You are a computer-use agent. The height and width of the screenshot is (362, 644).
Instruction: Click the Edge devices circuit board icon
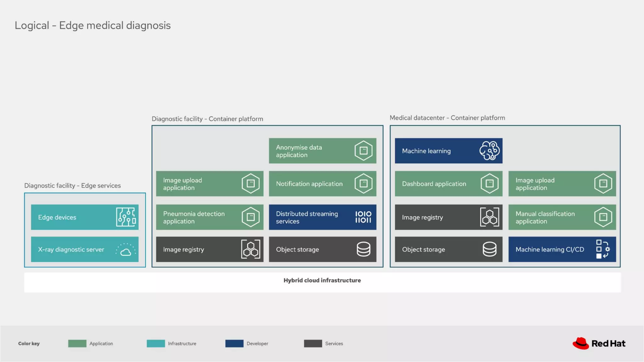126,217
